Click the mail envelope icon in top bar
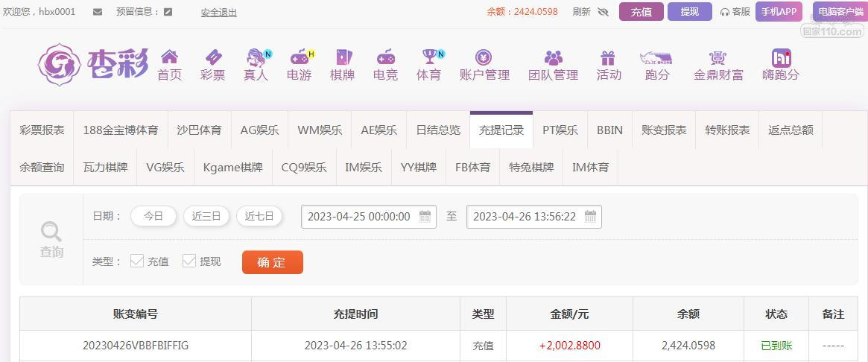Image resolution: width=868 pixels, height=362 pixels. point(98,12)
